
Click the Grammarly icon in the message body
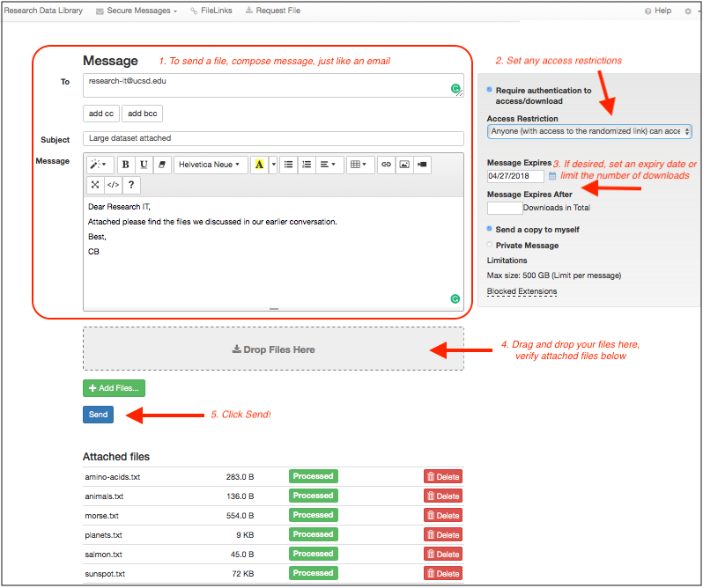tap(455, 299)
